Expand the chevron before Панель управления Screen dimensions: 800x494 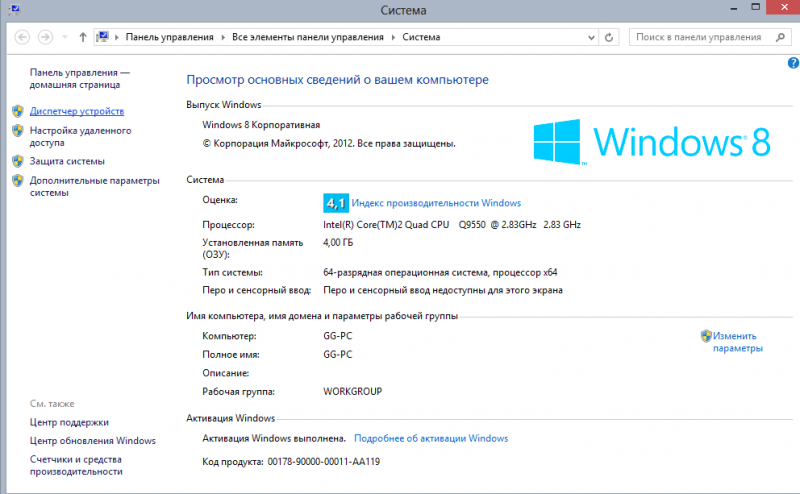pos(117,37)
